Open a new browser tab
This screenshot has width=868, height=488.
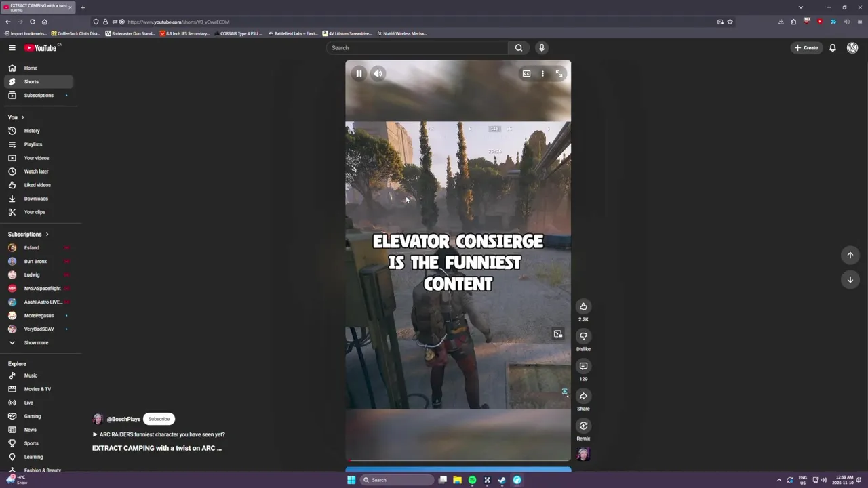click(x=83, y=7)
